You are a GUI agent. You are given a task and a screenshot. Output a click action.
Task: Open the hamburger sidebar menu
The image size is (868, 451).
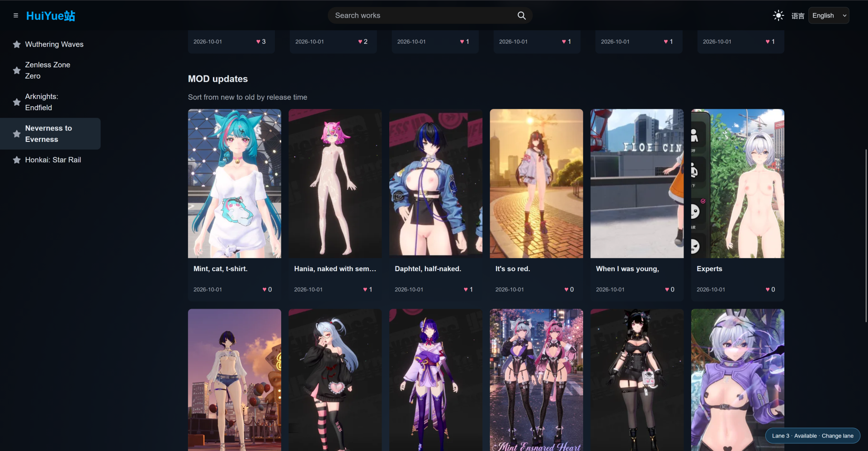pos(16,15)
